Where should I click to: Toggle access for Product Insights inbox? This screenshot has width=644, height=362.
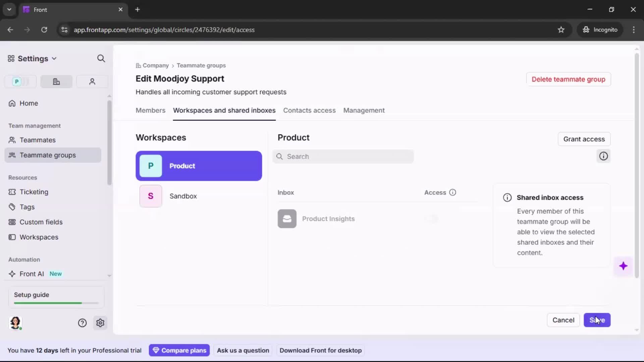[x=433, y=219]
